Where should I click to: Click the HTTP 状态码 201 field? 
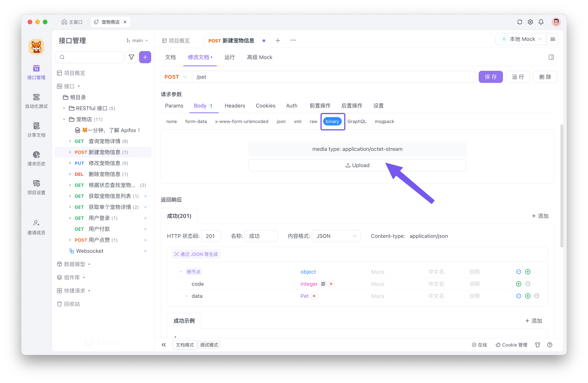(211, 236)
